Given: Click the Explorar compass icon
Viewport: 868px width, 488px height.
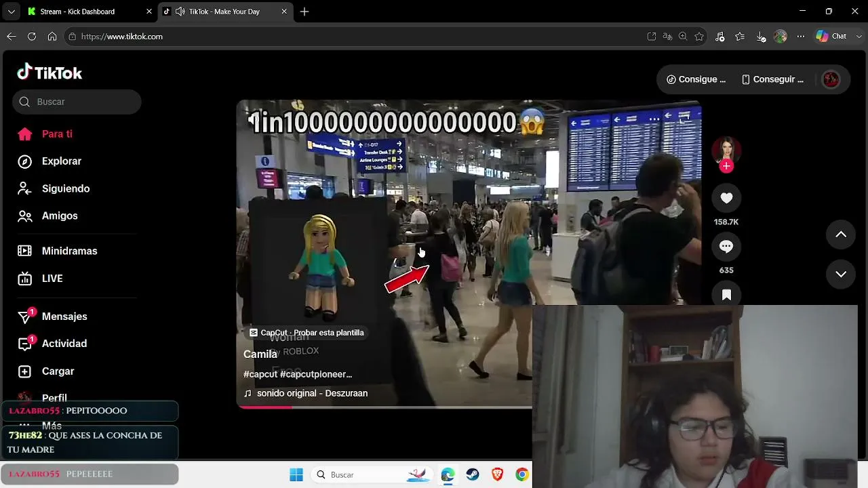Looking at the screenshot, I should tap(25, 161).
